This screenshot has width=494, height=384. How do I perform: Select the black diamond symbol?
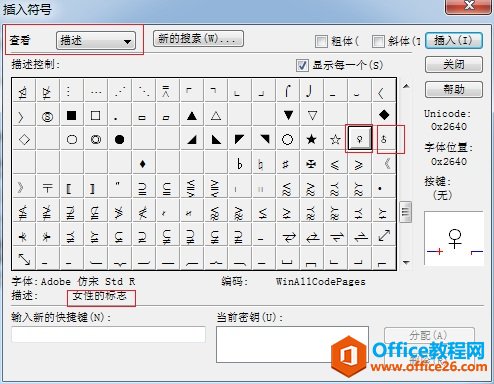384,115
